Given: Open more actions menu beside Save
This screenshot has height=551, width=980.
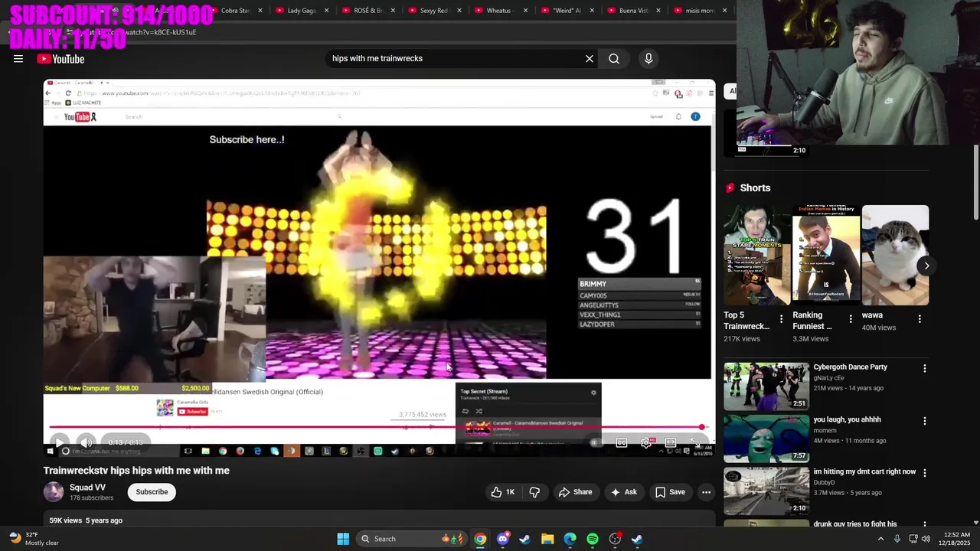Looking at the screenshot, I should 706,492.
